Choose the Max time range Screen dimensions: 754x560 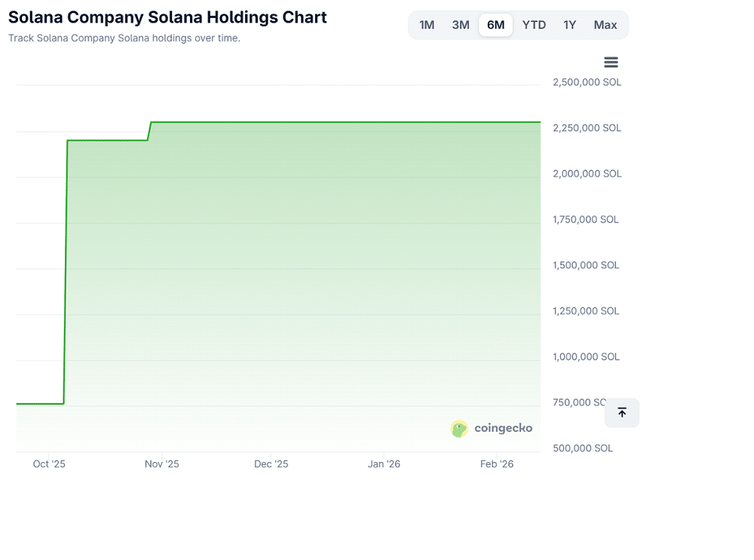[605, 25]
